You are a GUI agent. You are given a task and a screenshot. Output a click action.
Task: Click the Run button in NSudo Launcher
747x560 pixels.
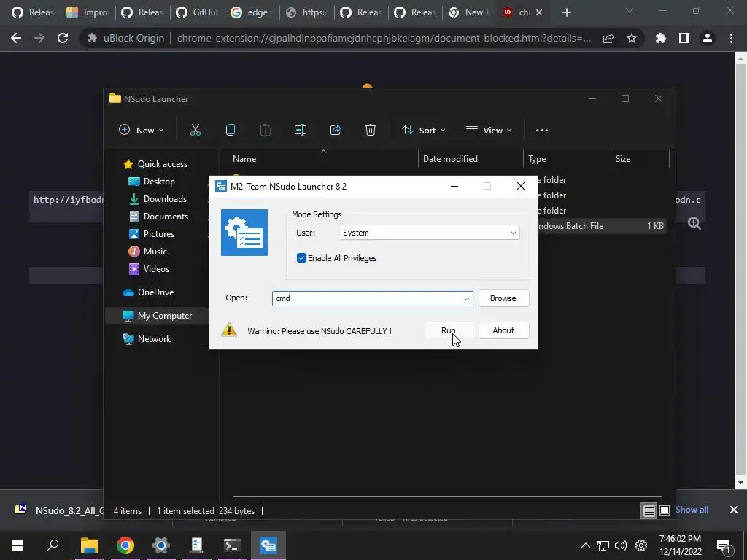click(x=449, y=330)
